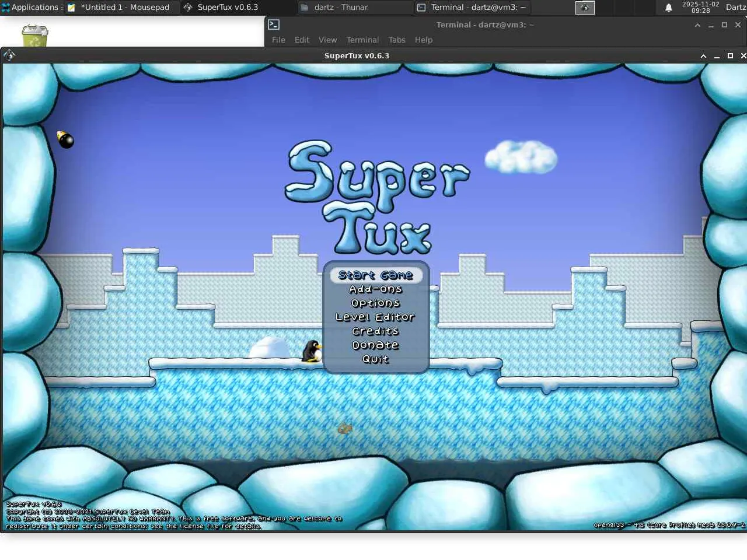
Task: Maximize the SuperTux window
Action: click(x=730, y=56)
